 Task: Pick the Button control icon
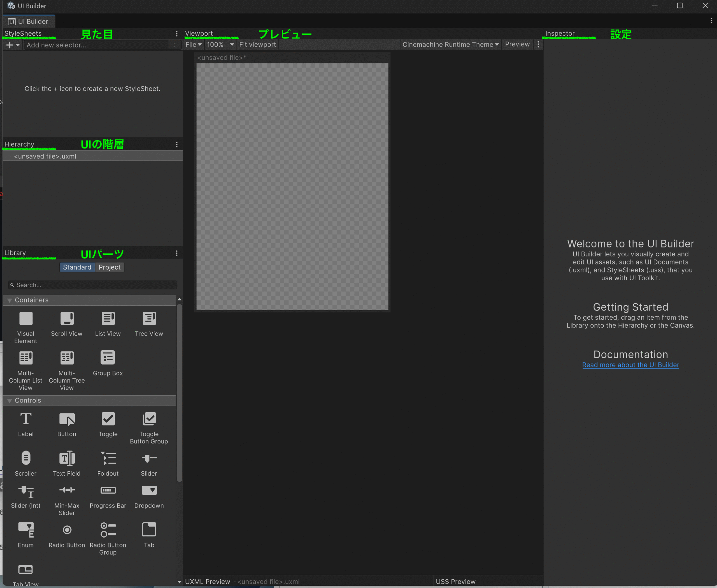[67, 419]
